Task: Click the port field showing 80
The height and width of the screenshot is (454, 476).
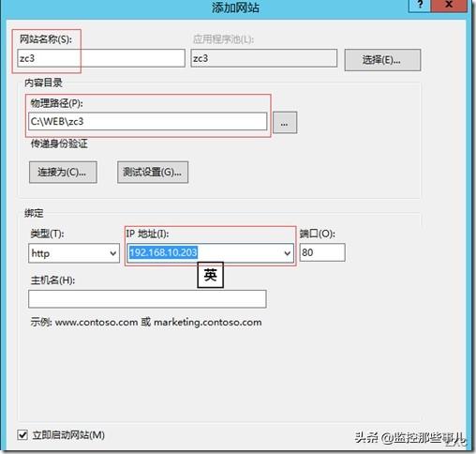Action: tap(322, 252)
